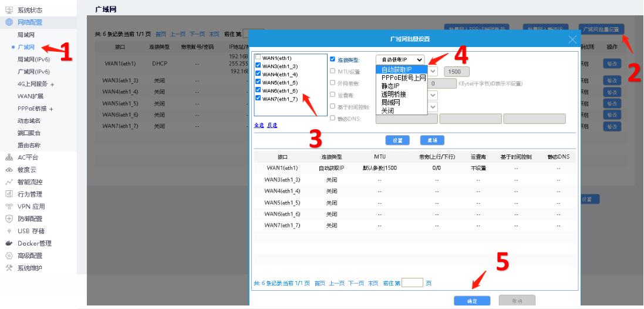Click the 行为管理 icon in sidebar
This screenshot has height=309, width=644.
pyautogui.click(x=9, y=194)
